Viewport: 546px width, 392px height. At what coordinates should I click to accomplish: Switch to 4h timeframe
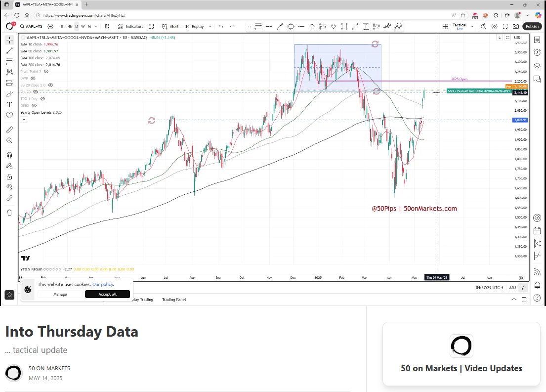click(x=70, y=27)
